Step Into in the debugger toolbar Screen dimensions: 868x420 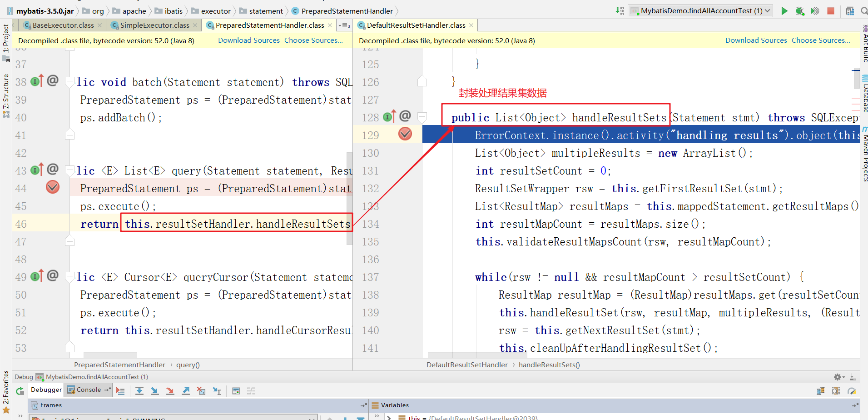(x=155, y=391)
